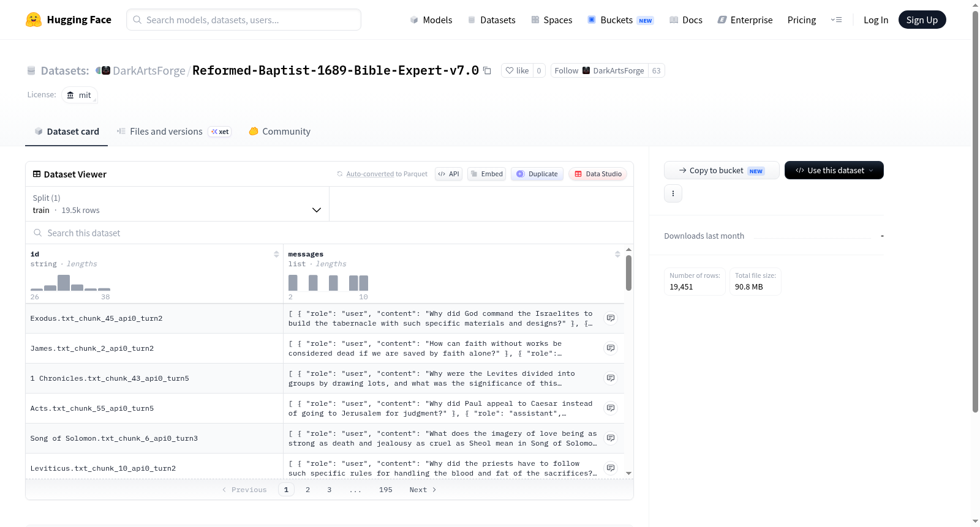This screenshot has height=527, width=980.
Task: Open chat view for the James chunk 2 row
Action: pyautogui.click(x=611, y=348)
